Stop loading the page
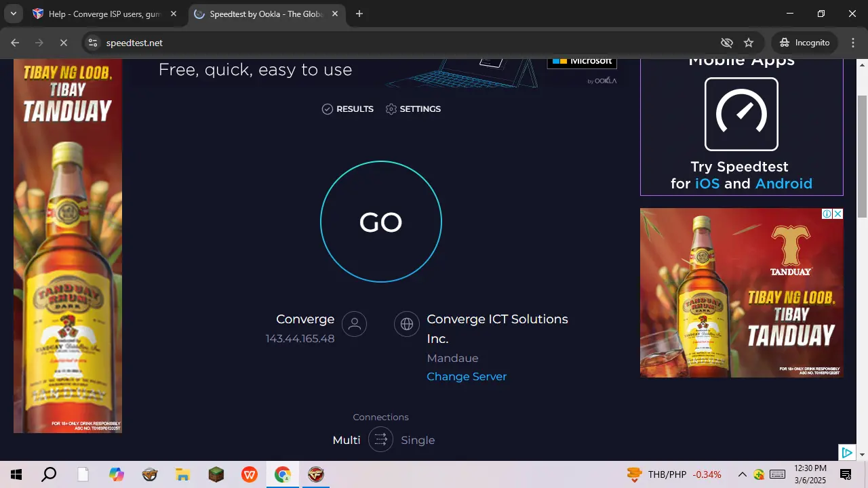The height and width of the screenshot is (488, 868). [63, 43]
